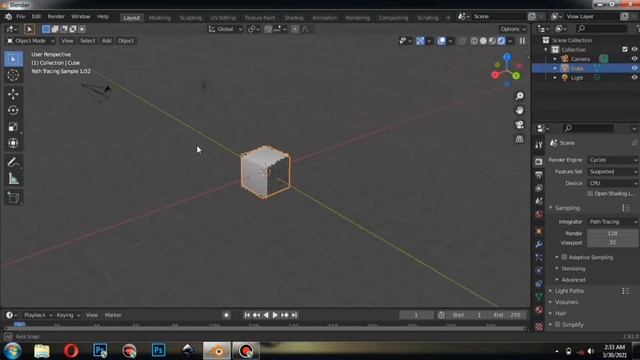Open the viewport Add menu
640x360 pixels.
107,41
